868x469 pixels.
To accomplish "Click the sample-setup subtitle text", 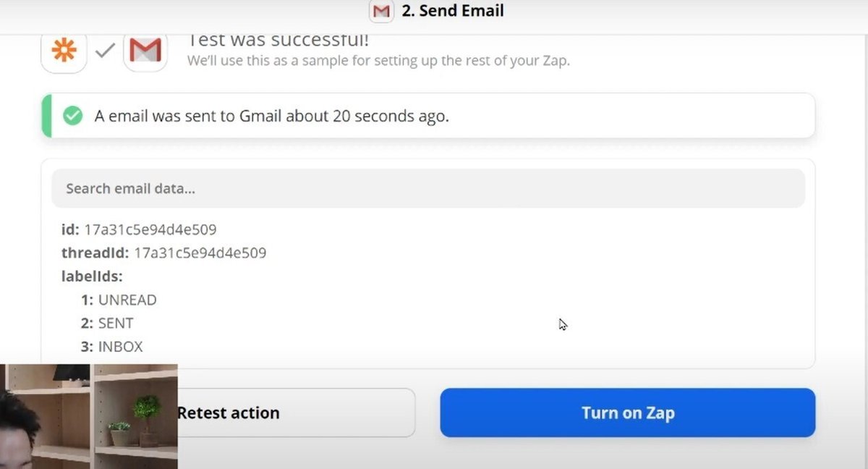I will coord(378,61).
